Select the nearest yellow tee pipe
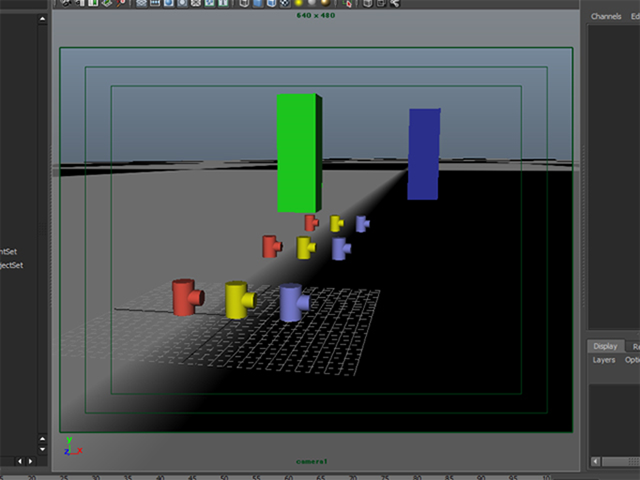Screen dimensions: 640x480 [240, 300]
